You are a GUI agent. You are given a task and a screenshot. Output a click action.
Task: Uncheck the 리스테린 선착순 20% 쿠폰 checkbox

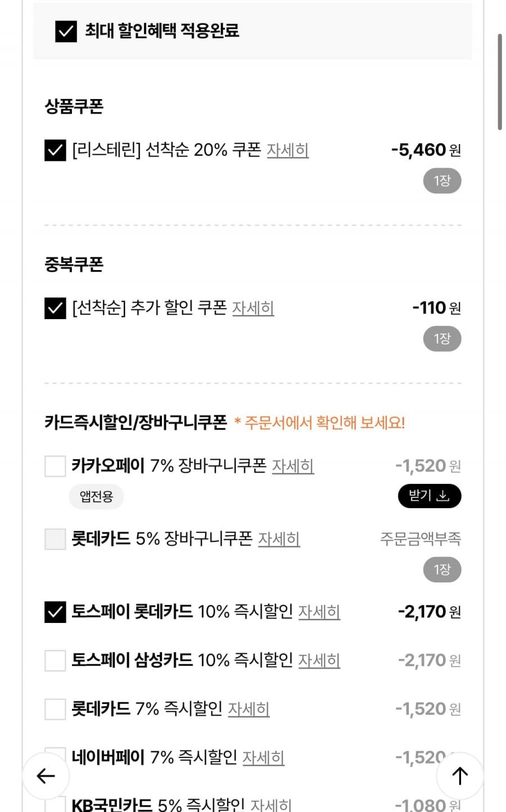pyautogui.click(x=55, y=150)
